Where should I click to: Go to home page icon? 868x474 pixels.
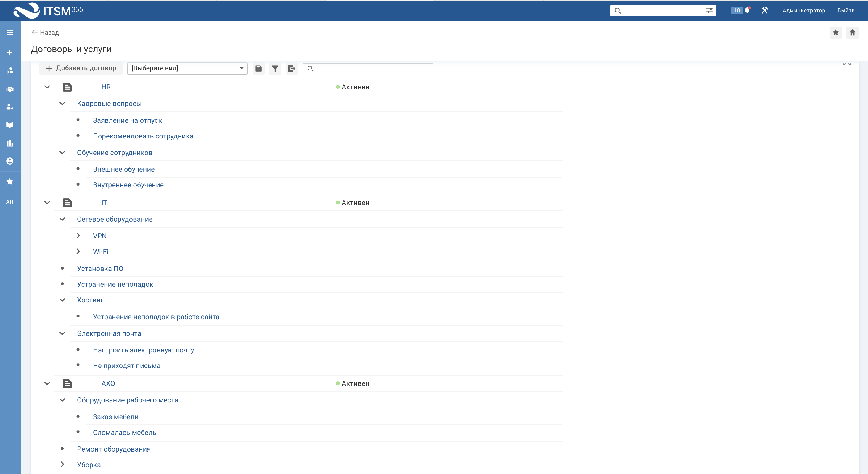pyautogui.click(x=852, y=32)
